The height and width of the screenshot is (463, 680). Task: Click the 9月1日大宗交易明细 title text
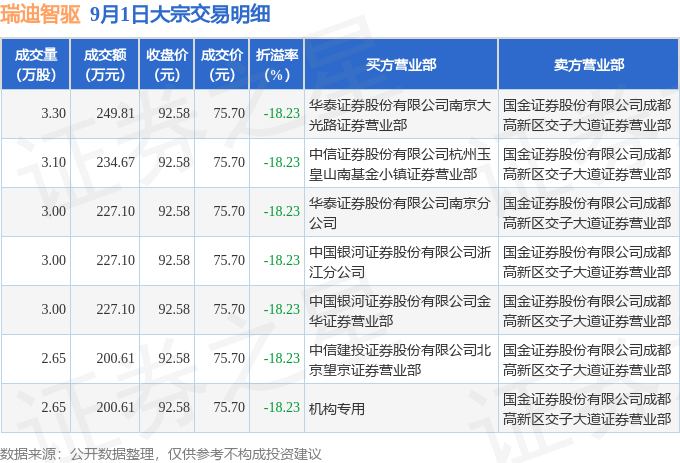pos(180,14)
